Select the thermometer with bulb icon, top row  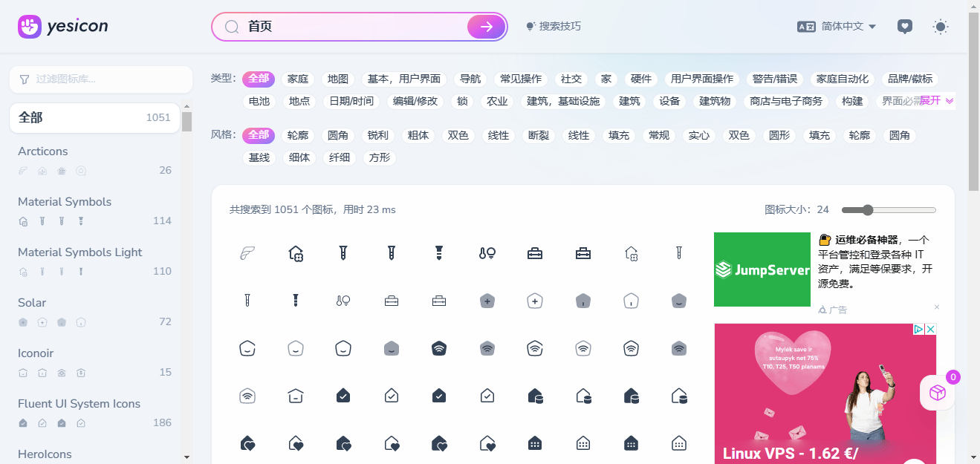[487, 253]
